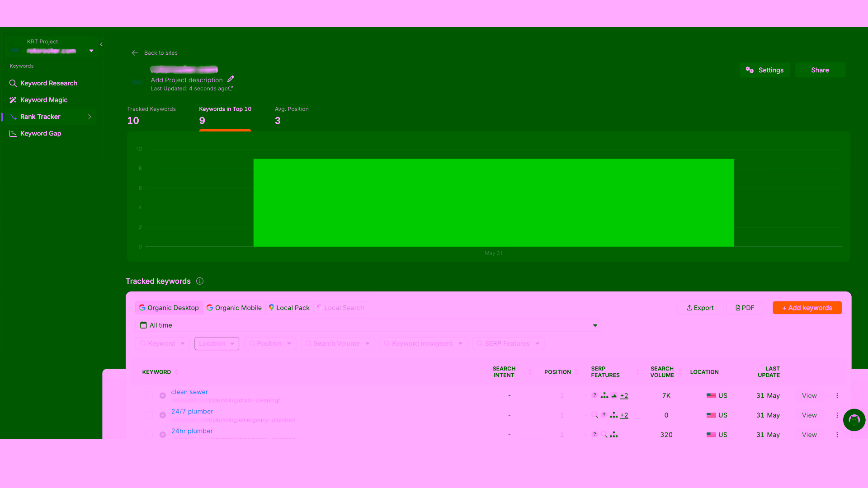
Task: Open project Settings
Action: 765,70
